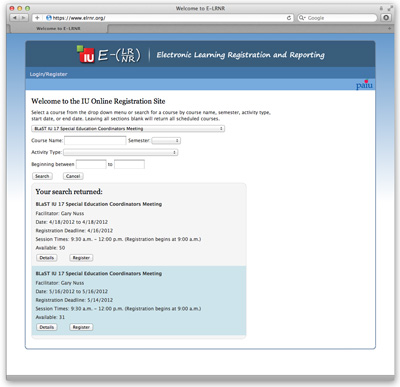
Task: Add a bookmark with the plus button
Action: [37, 18]
